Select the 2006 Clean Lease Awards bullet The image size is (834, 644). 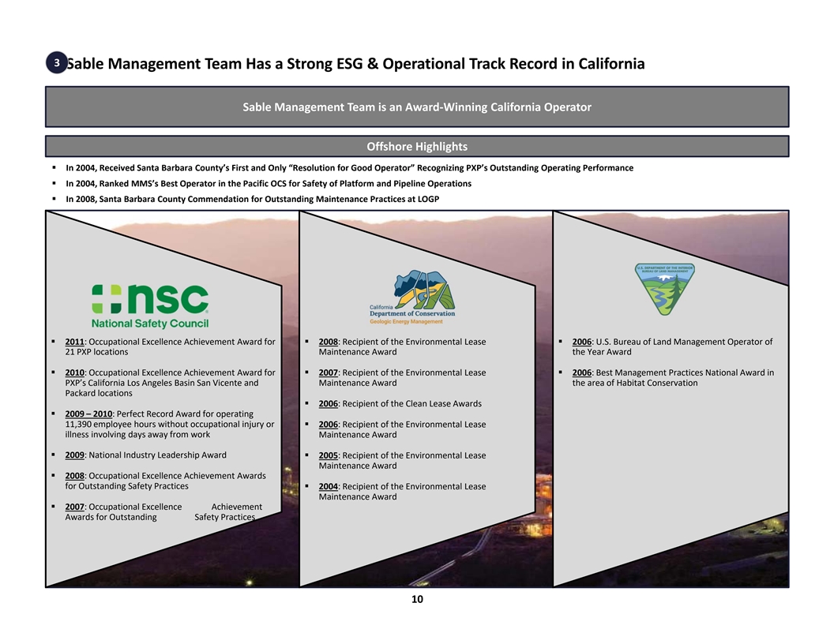[400, 403]
